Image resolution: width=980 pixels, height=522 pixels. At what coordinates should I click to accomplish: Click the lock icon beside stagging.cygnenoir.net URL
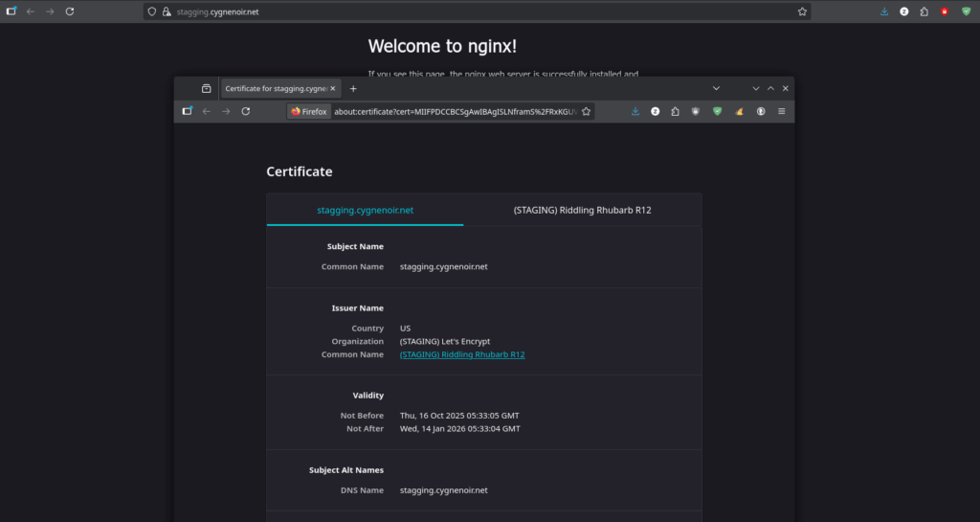[x=166, y=11]
